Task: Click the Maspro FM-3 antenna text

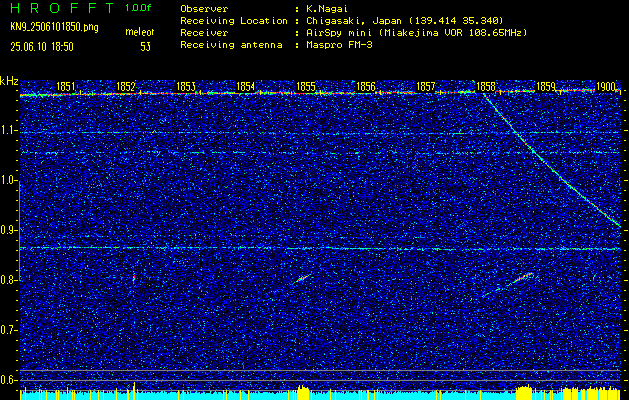Action: point(339,45)
